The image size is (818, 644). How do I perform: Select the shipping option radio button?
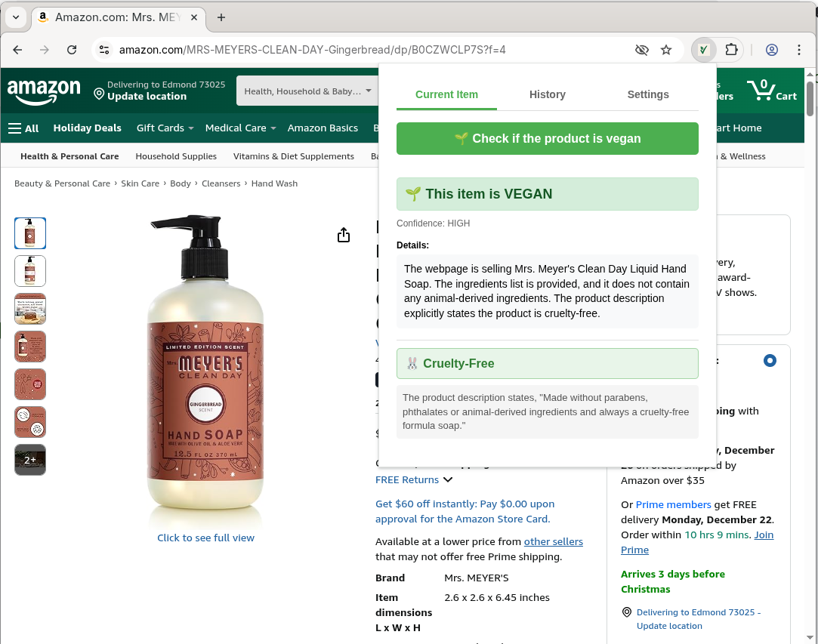pos(770,361)
